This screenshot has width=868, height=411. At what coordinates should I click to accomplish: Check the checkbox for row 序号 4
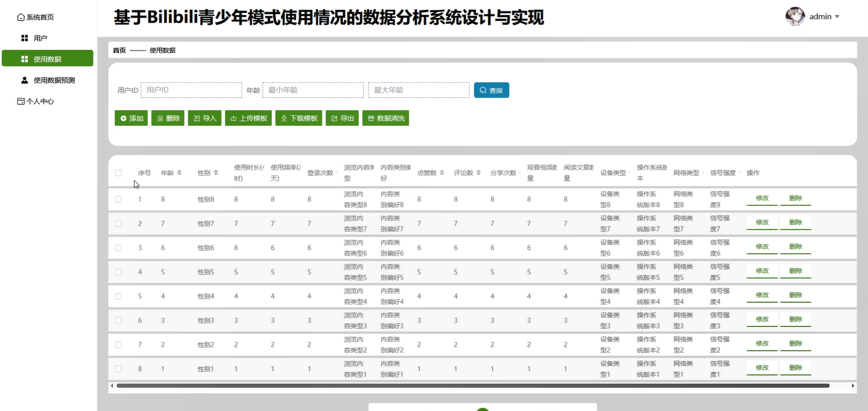pyautogui.click(x=118, y=272)
